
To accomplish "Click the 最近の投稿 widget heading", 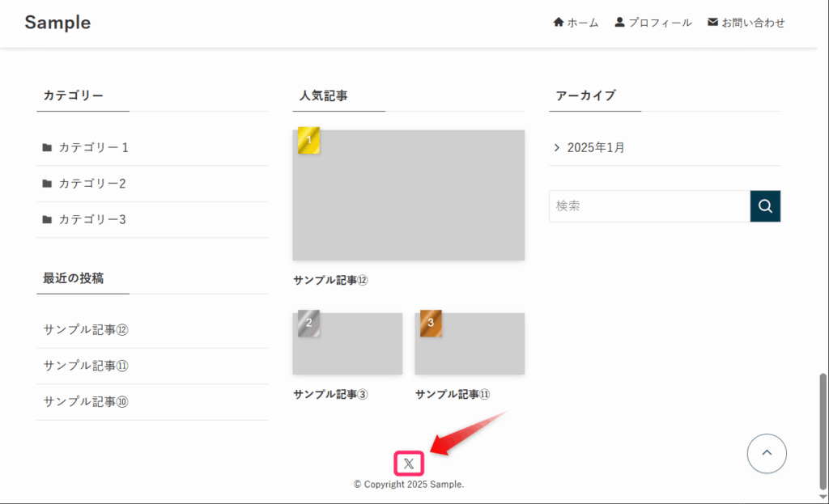I will (x=74, y=278).
